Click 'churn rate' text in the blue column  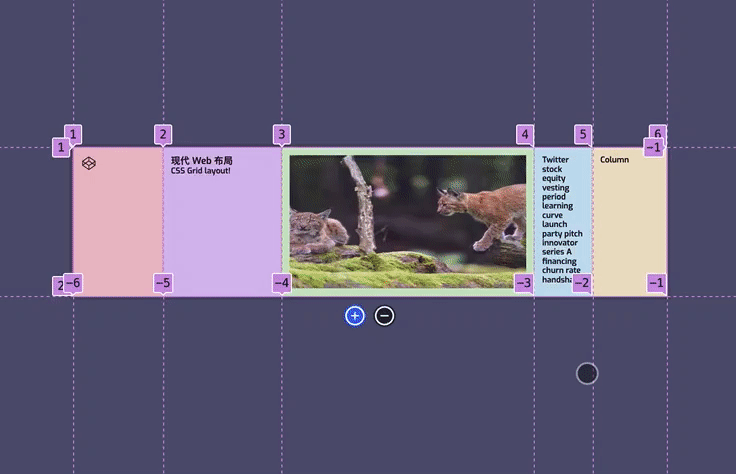[561, 270]
